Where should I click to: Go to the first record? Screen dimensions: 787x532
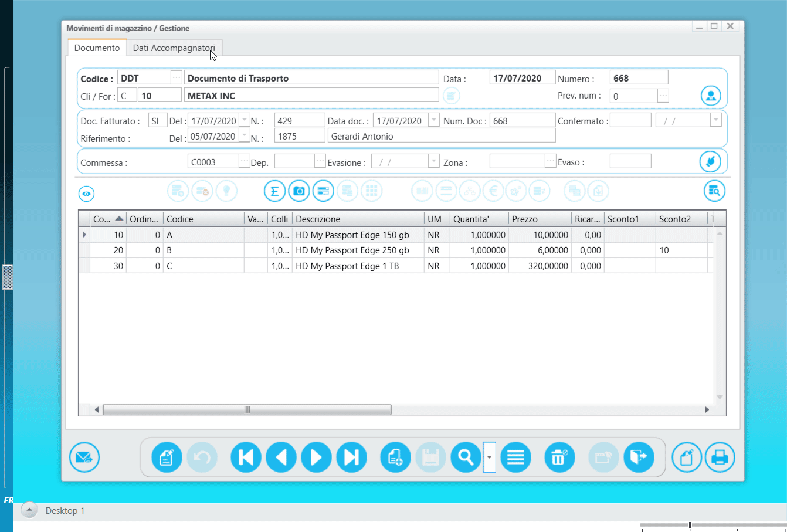click(246, 458)
